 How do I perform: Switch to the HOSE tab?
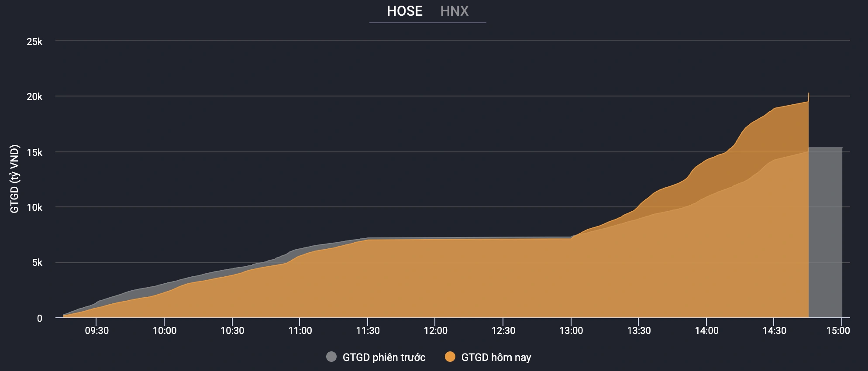click(404, 11)
